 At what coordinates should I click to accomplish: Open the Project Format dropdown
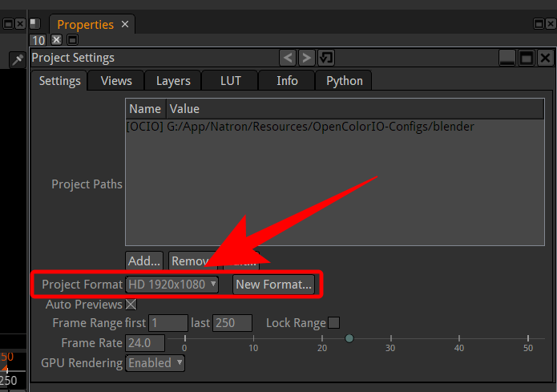(x=172, y=285)
